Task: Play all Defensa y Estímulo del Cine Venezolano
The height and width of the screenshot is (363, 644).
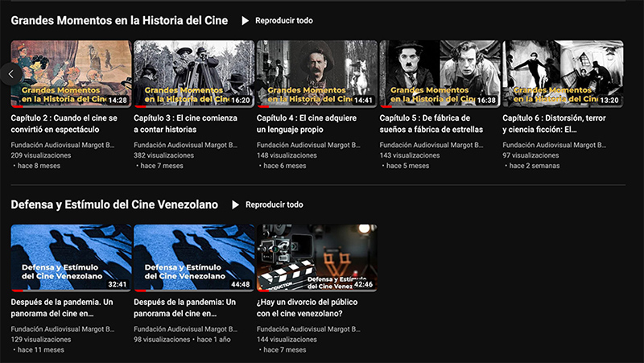Action: coord(267,204)
